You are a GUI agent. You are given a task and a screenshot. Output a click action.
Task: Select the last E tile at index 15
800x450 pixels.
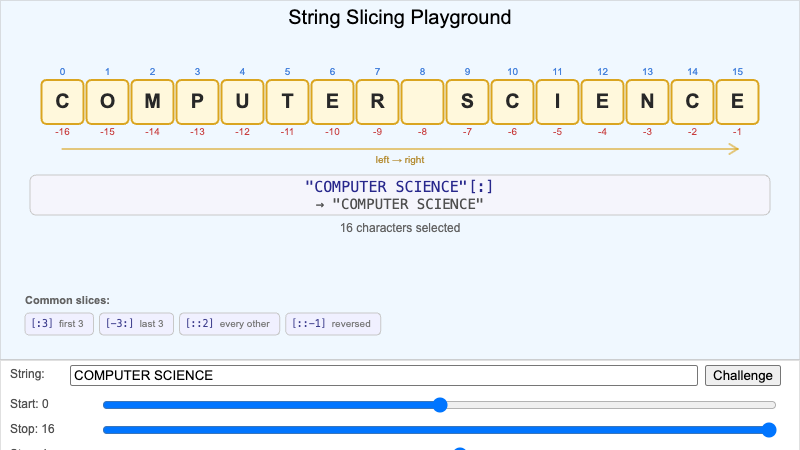tap(737, 101)
